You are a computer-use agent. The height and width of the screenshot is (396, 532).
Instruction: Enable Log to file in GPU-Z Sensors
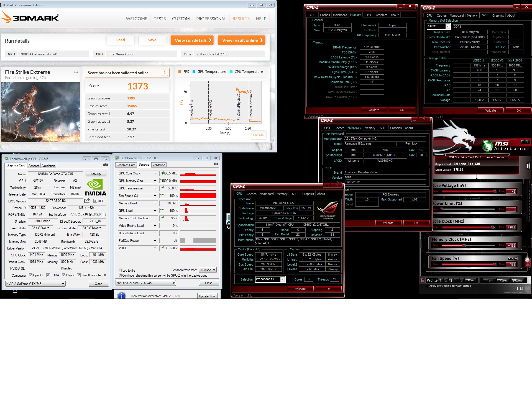tap(120, 271)
